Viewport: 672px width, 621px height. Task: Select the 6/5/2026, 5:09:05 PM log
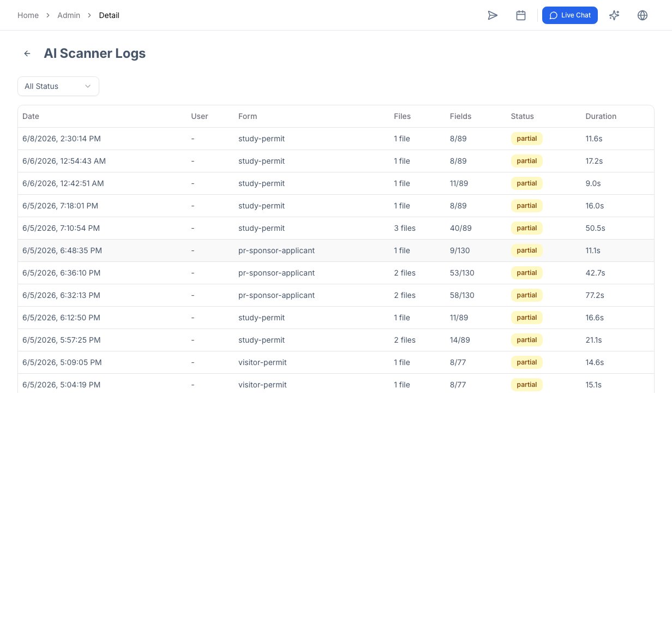click(x=336, y=362)
